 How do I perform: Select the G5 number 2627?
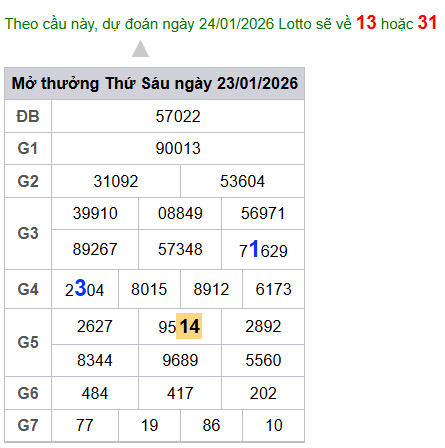tap(95, 326)
